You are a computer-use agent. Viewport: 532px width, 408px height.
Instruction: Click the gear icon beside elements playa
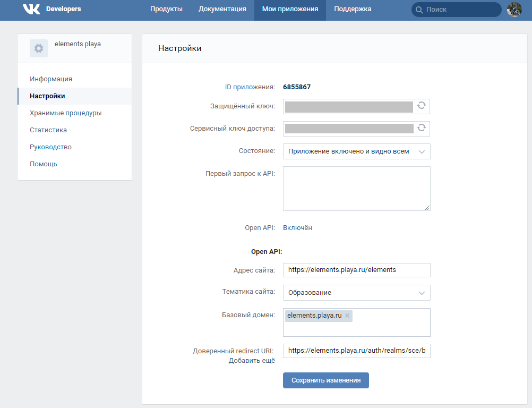pos(38,48)
